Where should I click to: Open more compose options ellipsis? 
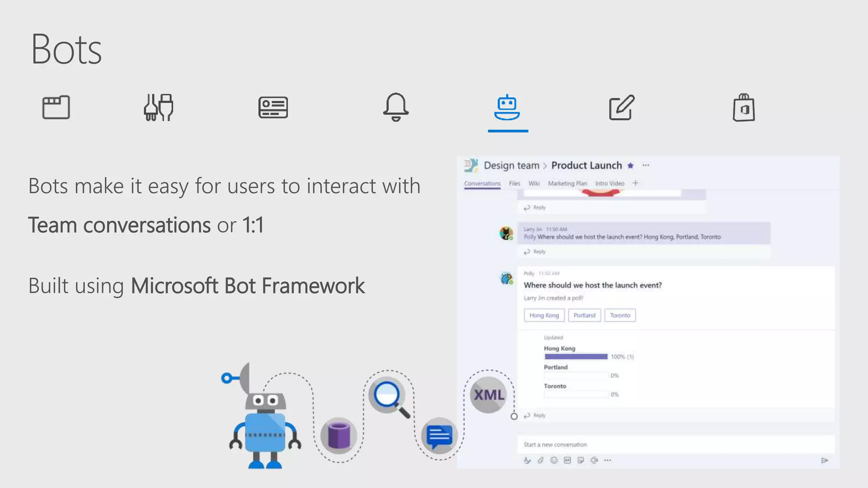[x=608, y=460]
